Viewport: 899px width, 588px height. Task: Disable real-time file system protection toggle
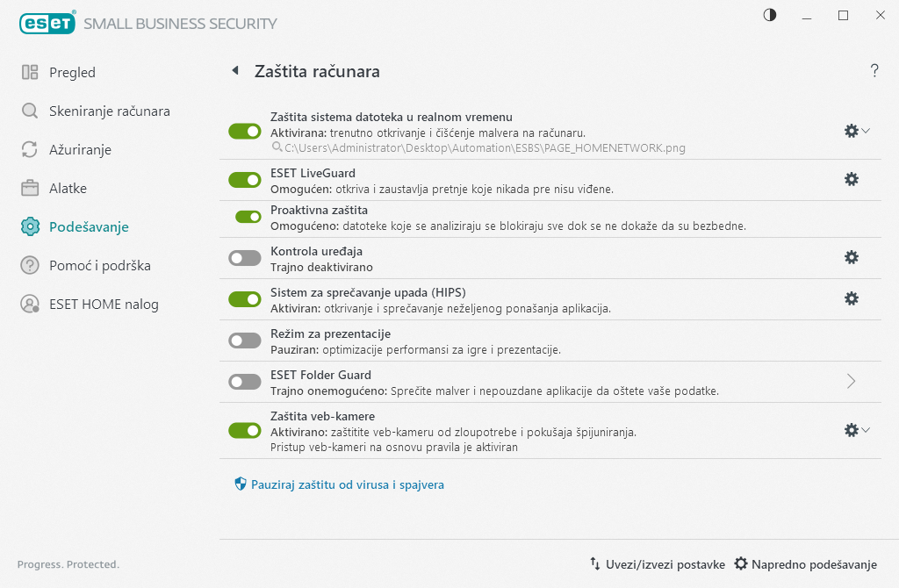point(245,131)
